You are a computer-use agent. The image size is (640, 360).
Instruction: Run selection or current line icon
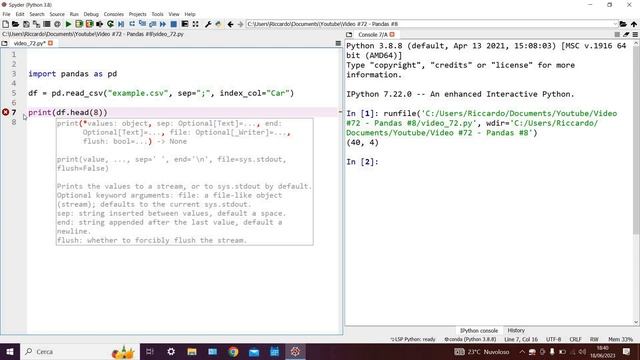tap(100, 24)
